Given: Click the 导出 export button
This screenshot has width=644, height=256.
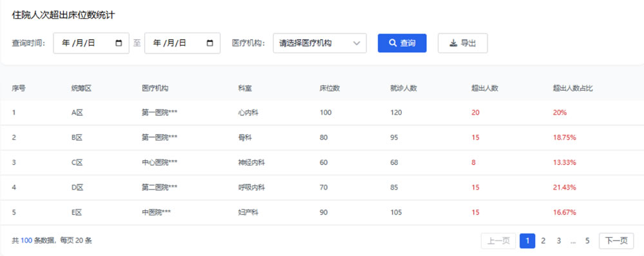Looking at the screenshot, I should pos(463,43).
